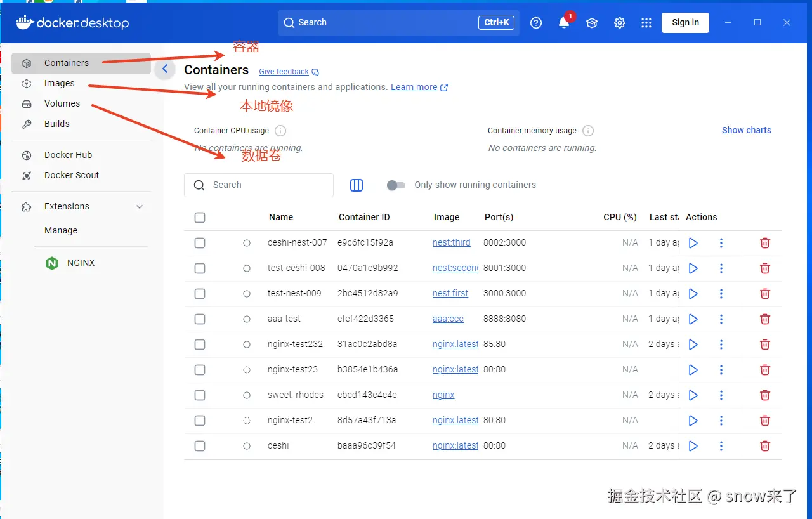Start the nginx-test232 container

point(693,345)
